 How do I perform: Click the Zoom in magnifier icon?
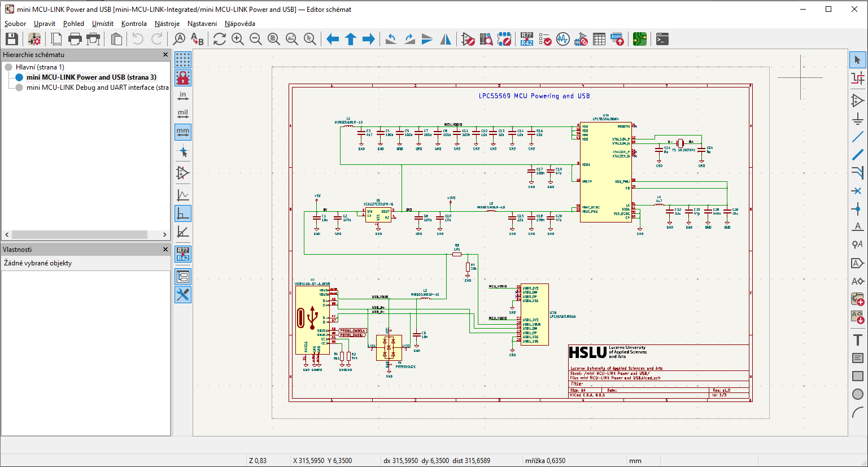pyautogui.click(x=238, y=39)
